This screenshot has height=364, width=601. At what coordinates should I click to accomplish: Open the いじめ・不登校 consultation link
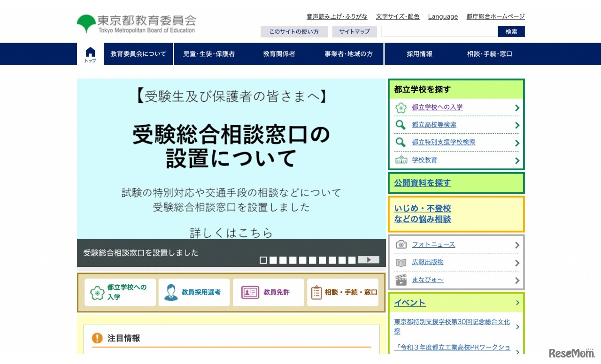point(423,214)
